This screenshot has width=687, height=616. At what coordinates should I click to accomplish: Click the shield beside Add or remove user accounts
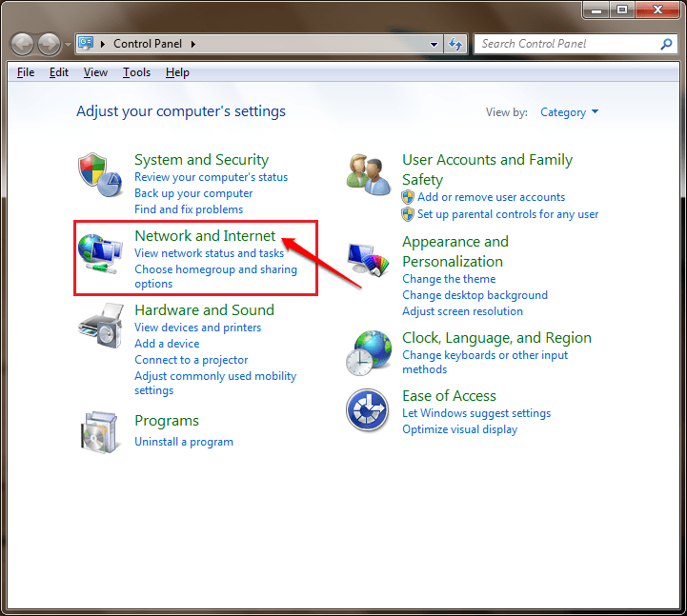[x=408, y=197]
